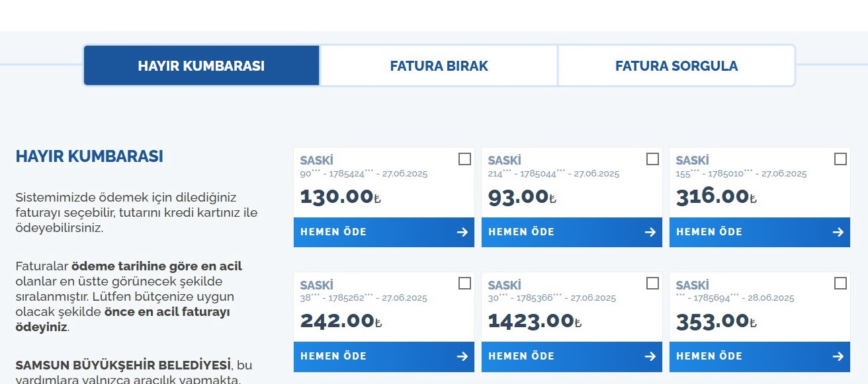Click the arrow icon on the 316.00 bill
This screenshot has width=868, height=384.
[x=838, y=232]
